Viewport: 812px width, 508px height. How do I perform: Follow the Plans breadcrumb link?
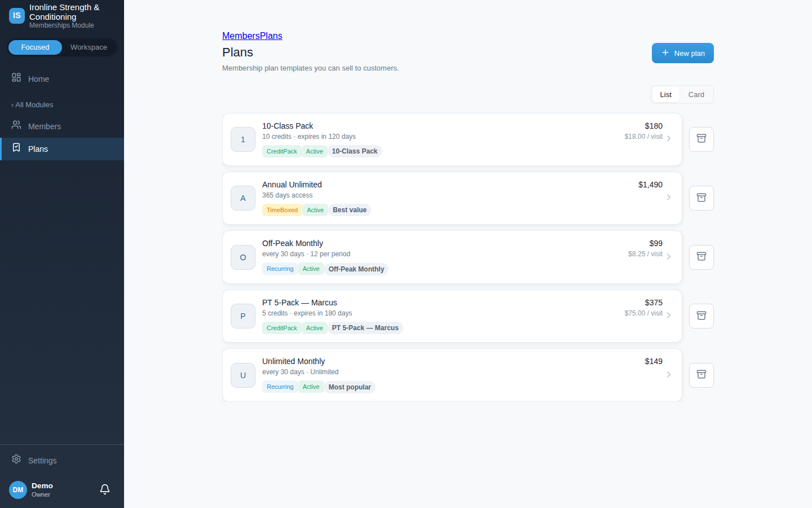coord(271,36)
